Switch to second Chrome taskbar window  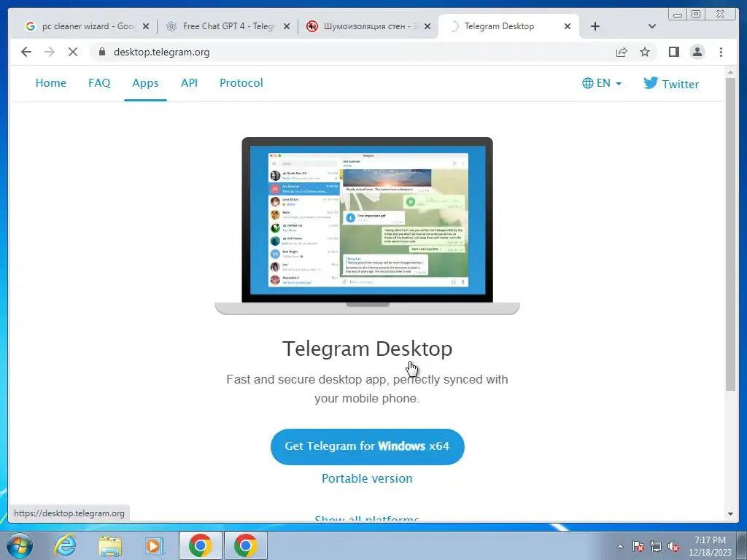(245, 545)
